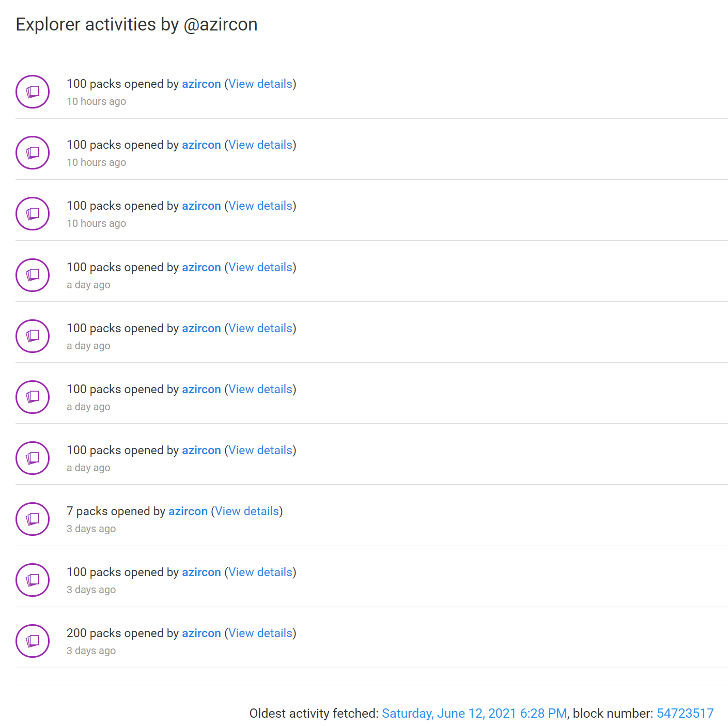Image resolution: width=728 pixels, height=726 pixels.
Task: View details of 100 packs opened 3 days ago
Action: tap(260, 572)
